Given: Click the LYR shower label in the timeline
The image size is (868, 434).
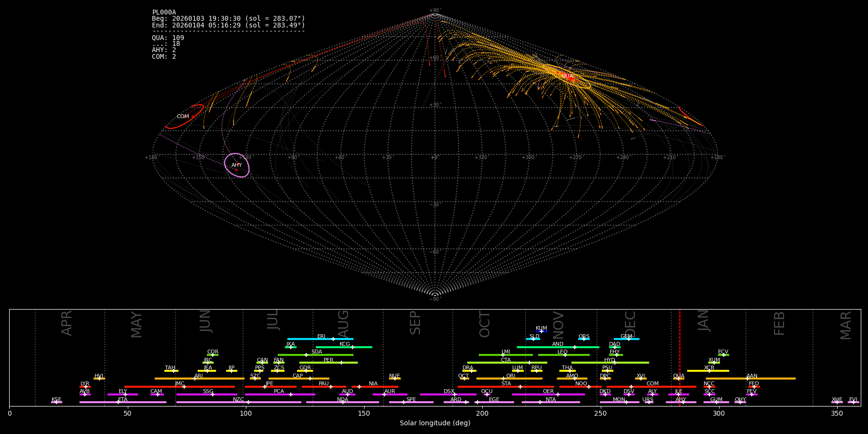Looking at the screenshot, I should coord(85,384).
